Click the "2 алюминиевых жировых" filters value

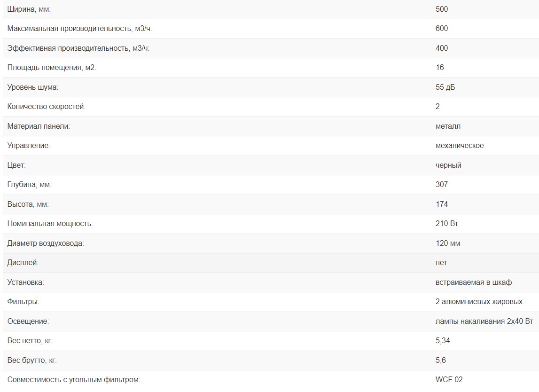click(x=479, y=302)
